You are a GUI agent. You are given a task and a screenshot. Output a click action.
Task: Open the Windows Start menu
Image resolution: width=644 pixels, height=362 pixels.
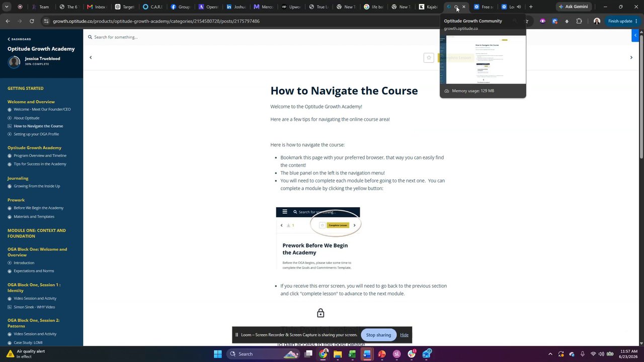click(218, 354)
